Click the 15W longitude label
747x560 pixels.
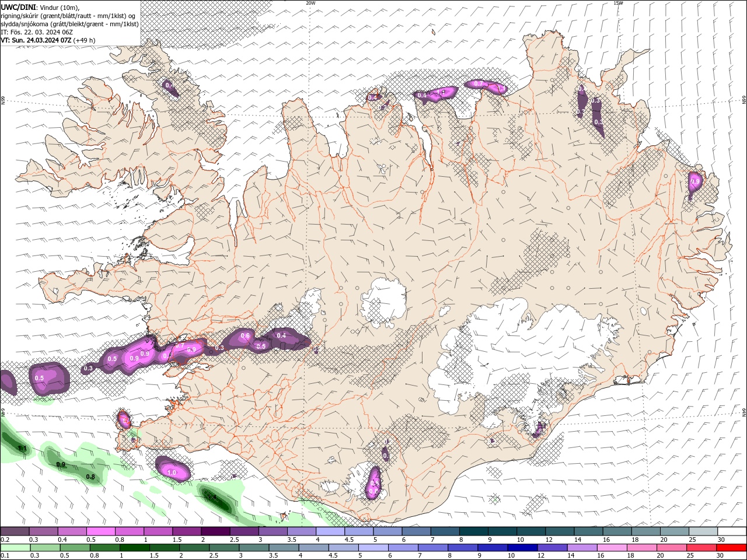(x=619, y=3)
